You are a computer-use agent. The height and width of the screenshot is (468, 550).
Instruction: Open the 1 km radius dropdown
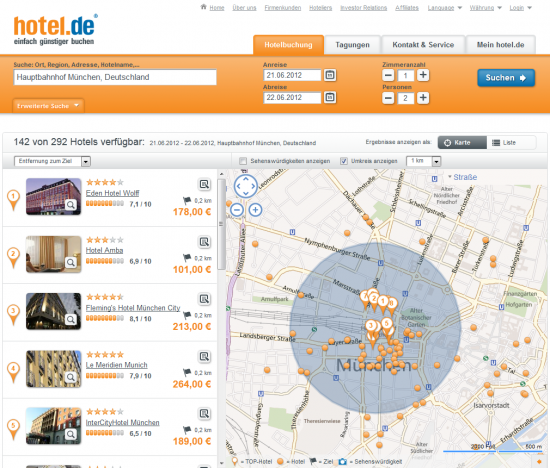point(423,161)
